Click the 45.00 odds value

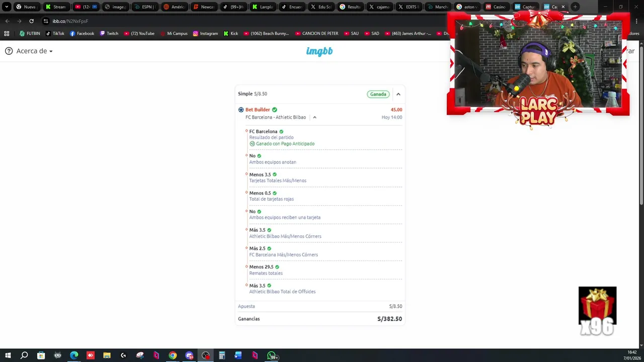[x=396, y=110]
